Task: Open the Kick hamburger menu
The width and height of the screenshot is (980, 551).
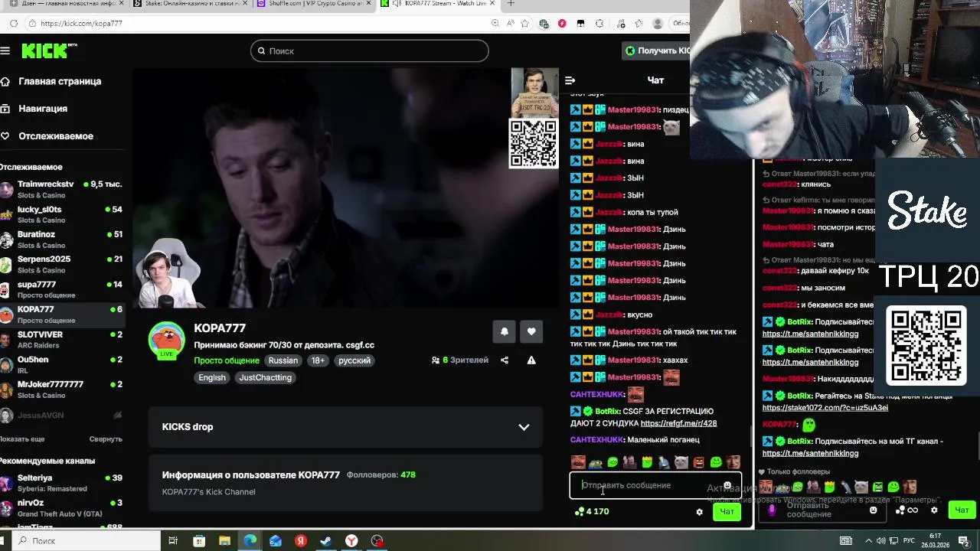Action: (5, 51)
